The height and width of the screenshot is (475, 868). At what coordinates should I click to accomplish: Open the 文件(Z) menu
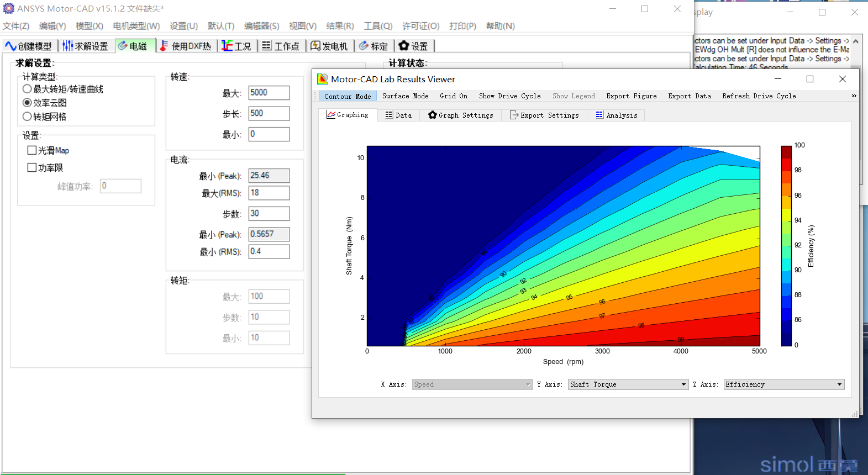[x=16, y=26]
